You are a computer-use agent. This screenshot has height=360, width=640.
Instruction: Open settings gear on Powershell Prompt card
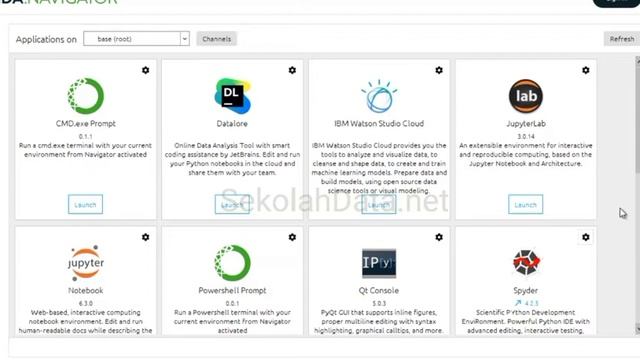tap(292, 237)
